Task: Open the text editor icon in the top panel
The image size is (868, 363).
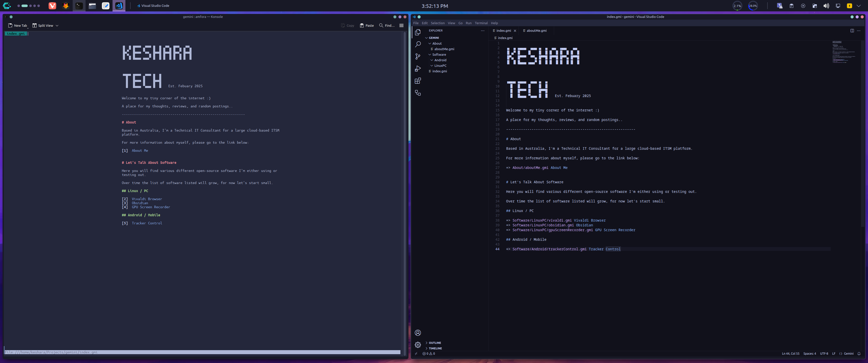Action: pos(105,6)
